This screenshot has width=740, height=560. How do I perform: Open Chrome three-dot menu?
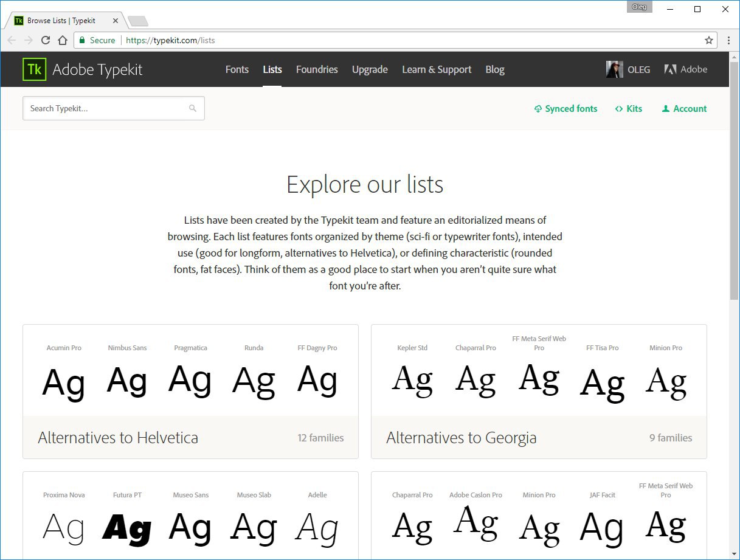(x=728, y=40)
